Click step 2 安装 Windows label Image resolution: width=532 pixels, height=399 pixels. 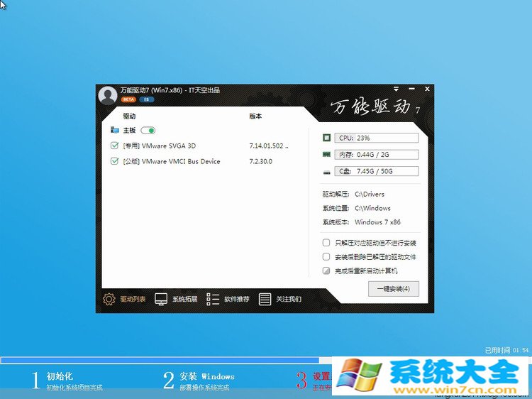click(207, 376)
